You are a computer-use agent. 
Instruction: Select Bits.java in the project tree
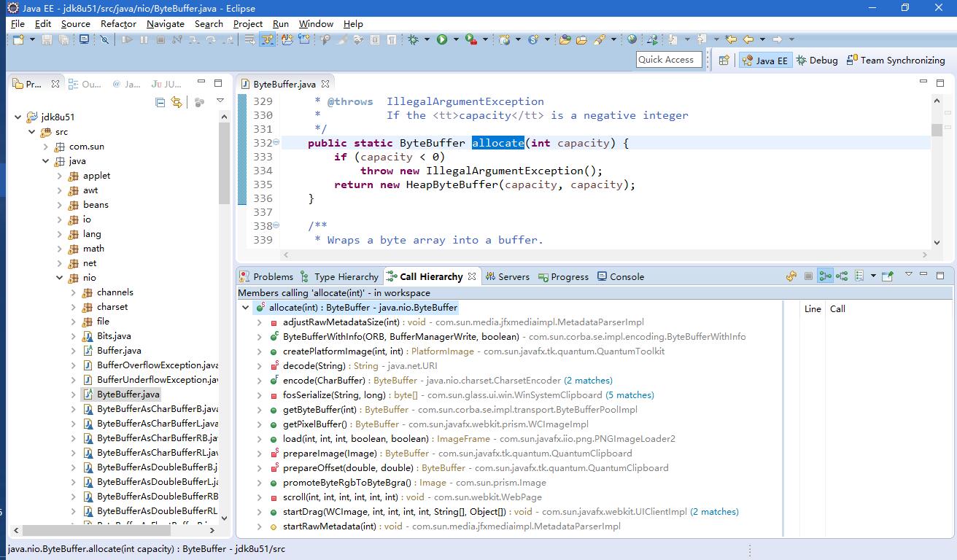pyautogui.click(x=114, y=336)
